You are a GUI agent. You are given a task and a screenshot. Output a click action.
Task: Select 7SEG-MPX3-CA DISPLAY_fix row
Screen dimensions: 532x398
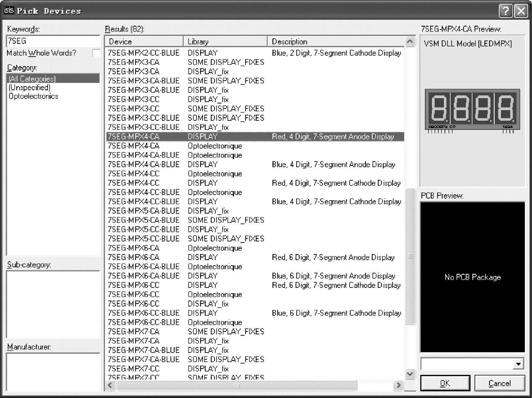[255, 71]
